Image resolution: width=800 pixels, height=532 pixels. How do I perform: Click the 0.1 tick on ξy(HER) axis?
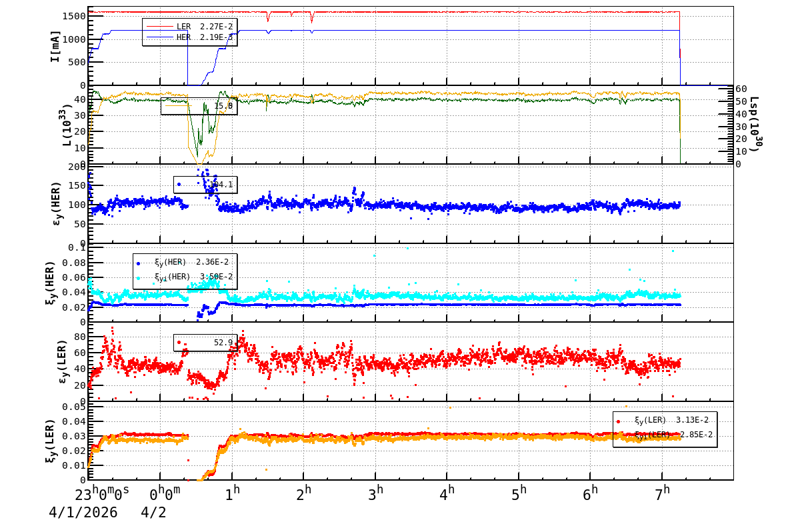tap(77, 248)
